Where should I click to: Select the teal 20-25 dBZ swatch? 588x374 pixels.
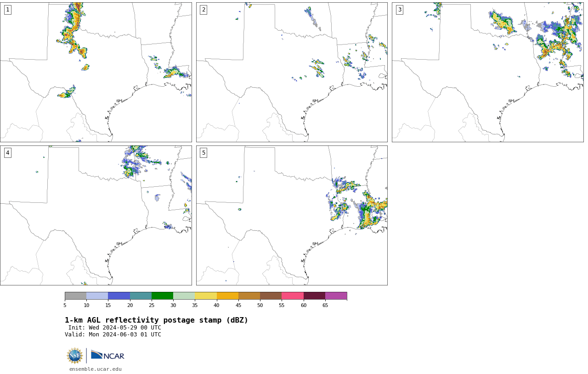(x=141, y=296)
